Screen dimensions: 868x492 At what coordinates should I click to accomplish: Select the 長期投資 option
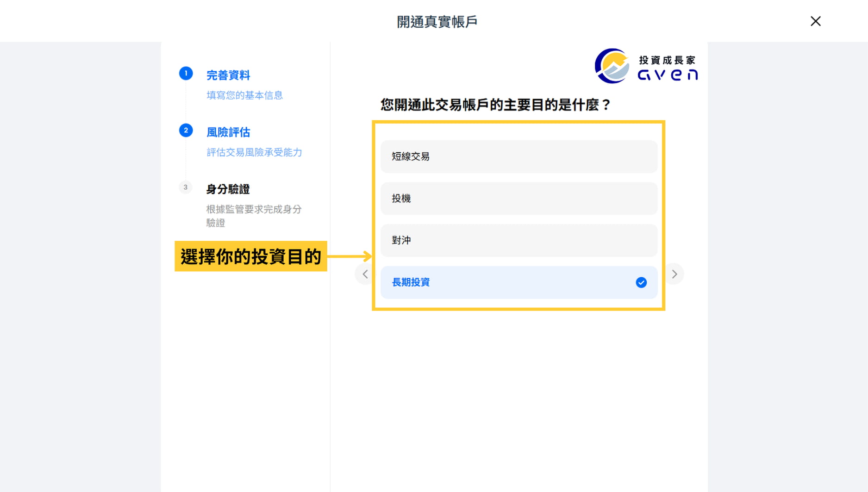[519, 282]
